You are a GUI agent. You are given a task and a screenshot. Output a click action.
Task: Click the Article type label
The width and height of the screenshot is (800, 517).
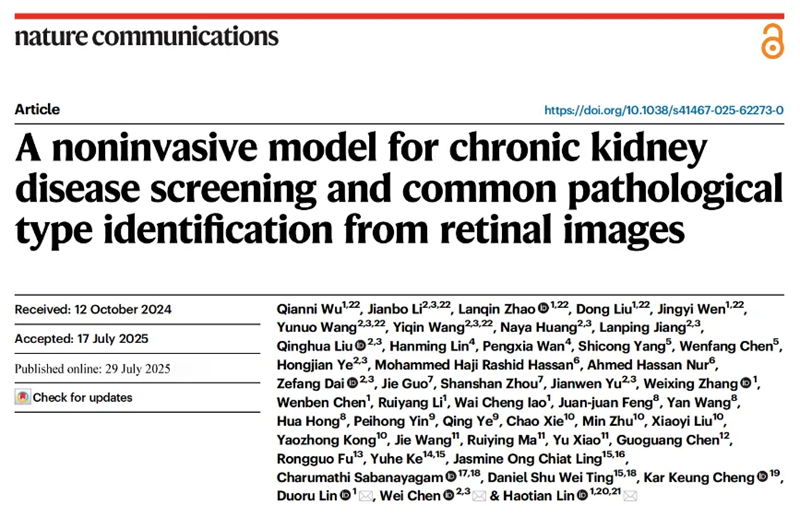pos(37,109)
